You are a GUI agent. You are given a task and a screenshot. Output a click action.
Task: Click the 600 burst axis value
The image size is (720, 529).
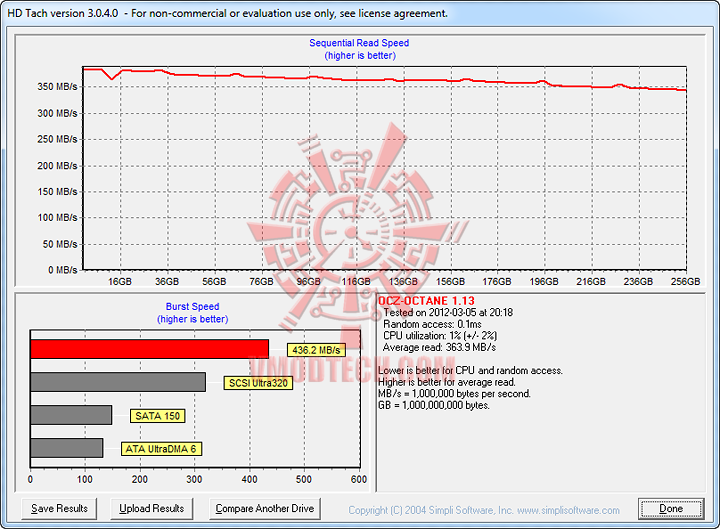click(x=359, y=479)
